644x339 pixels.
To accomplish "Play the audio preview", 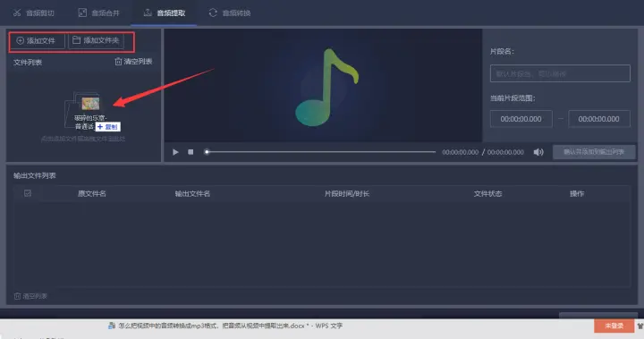I will 176,152.
